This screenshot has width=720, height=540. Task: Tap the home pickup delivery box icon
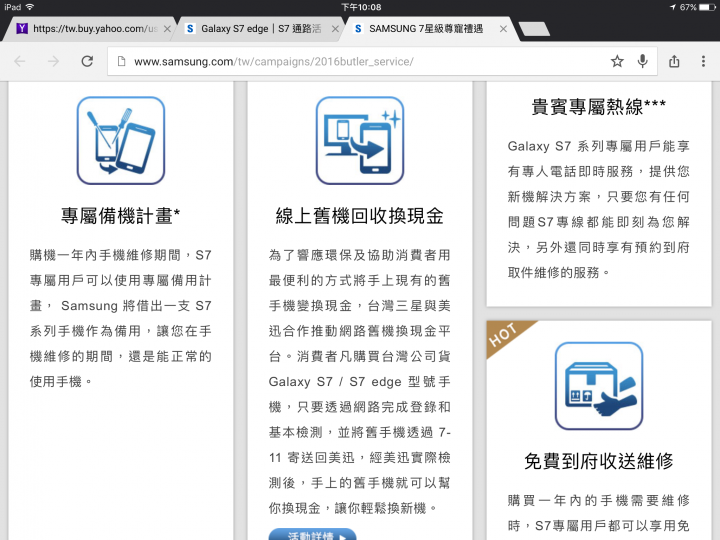pyautogui.click(x=599, y=386)
